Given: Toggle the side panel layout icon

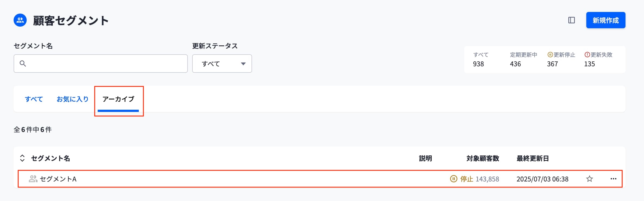Looking at the screenshot, I should point(571,20).
